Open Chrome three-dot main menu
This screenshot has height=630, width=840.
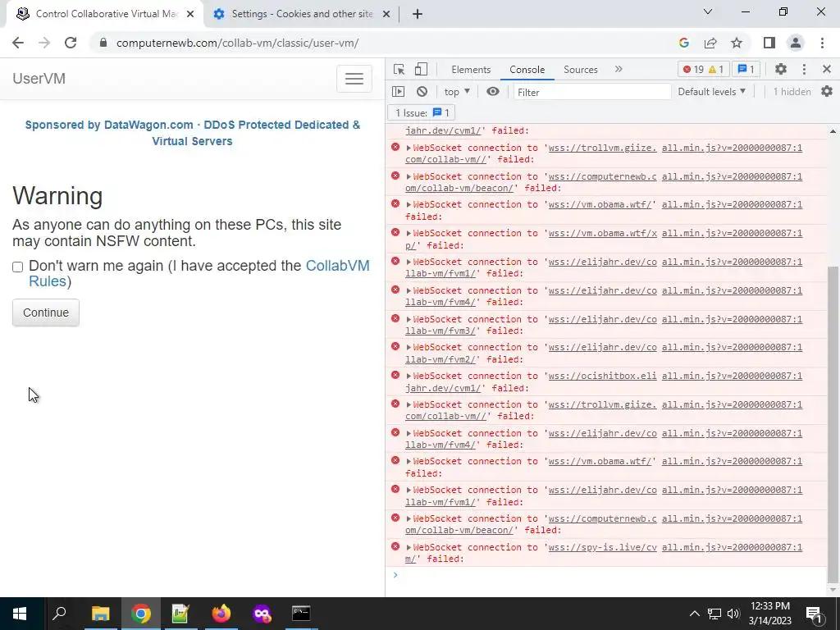(822, 43)
